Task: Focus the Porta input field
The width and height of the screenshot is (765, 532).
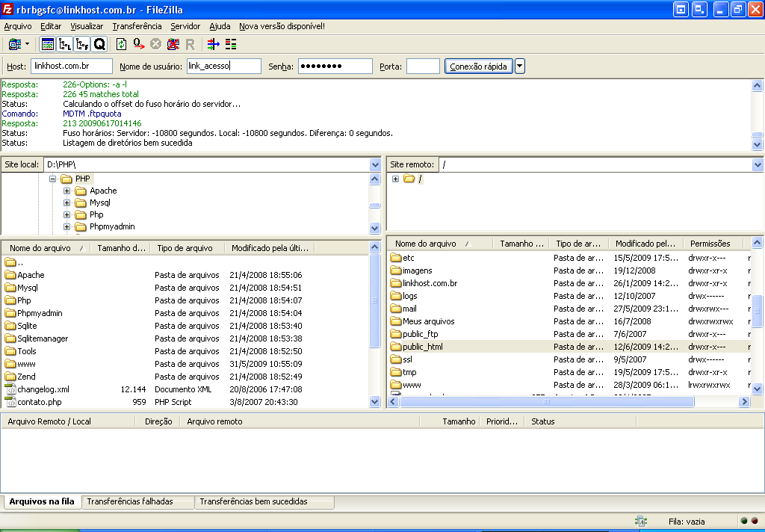Action: (x=423, y=66)
